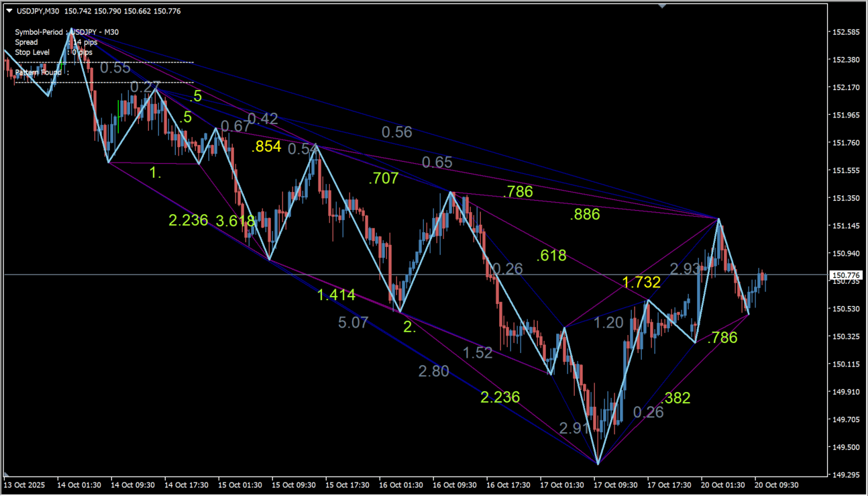The height and width of the screenshot is (496, 868).
Task: Click the current price label 150.776
Action: 846,275
